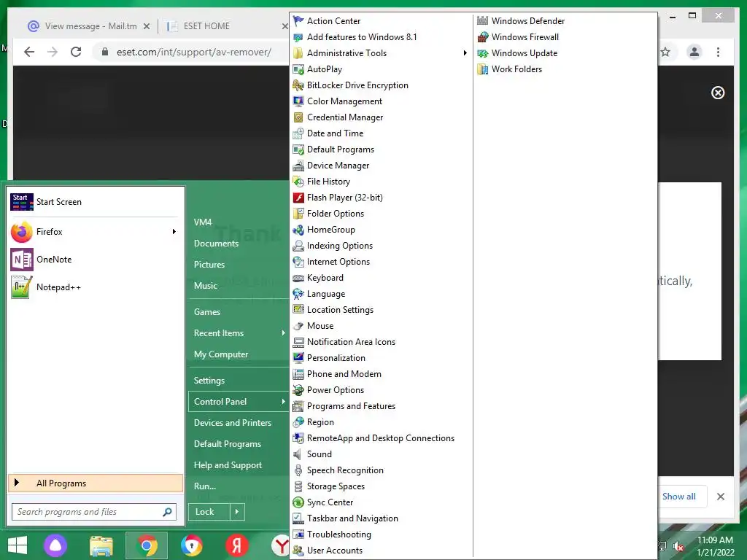Click the BitLocker Drive Encryption icon
The width and height of the screenshot is (747, 560).
[x=298, y=85]
